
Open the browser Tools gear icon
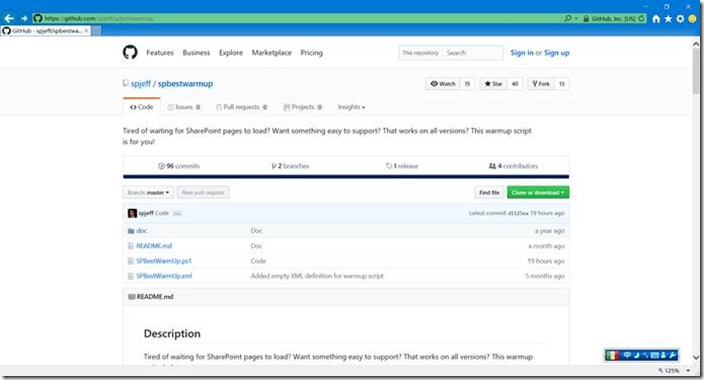click(680, 18)
